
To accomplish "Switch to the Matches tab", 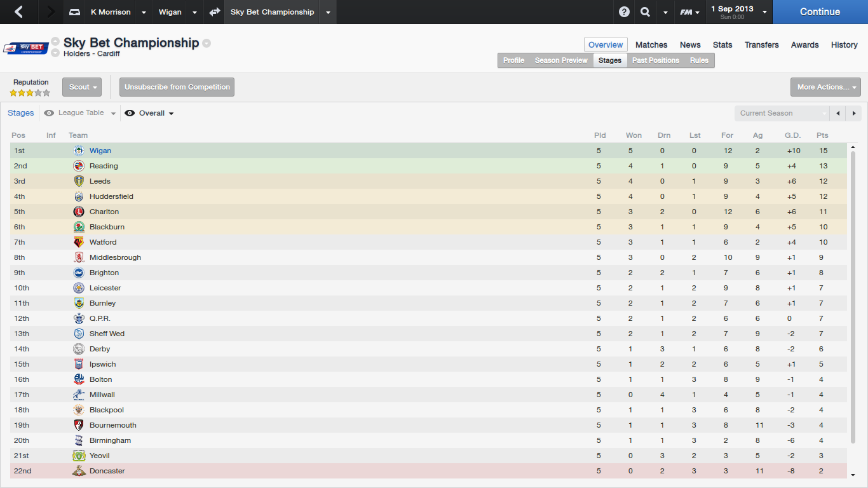I will pyautogui.click(x=651, y=45).
